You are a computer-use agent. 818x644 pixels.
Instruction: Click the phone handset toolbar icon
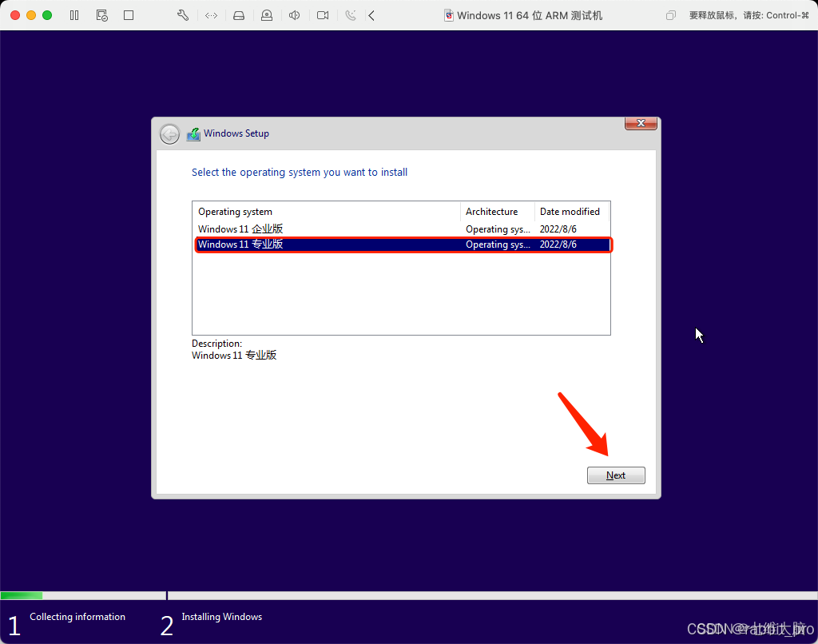351,15
